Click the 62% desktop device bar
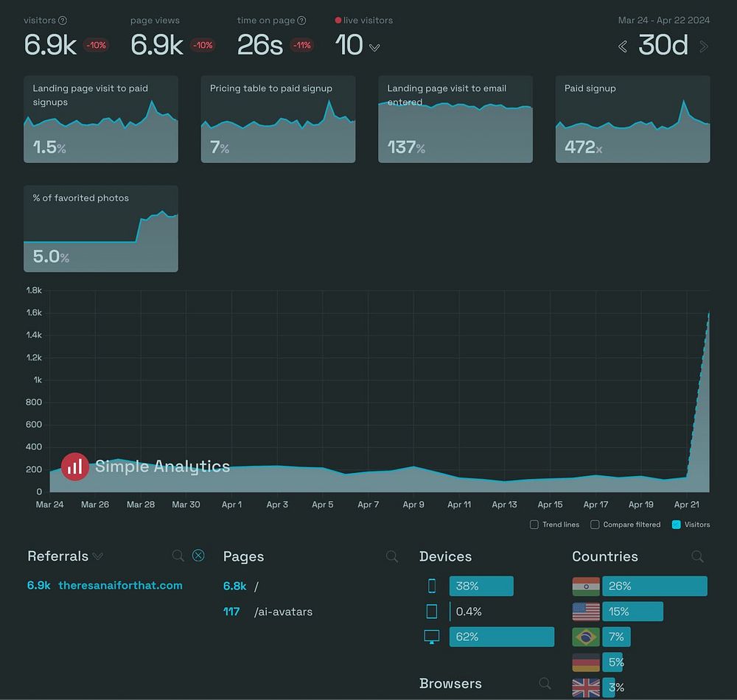The width and height of the screenshot is (737, 700). [x=501, y=637]
